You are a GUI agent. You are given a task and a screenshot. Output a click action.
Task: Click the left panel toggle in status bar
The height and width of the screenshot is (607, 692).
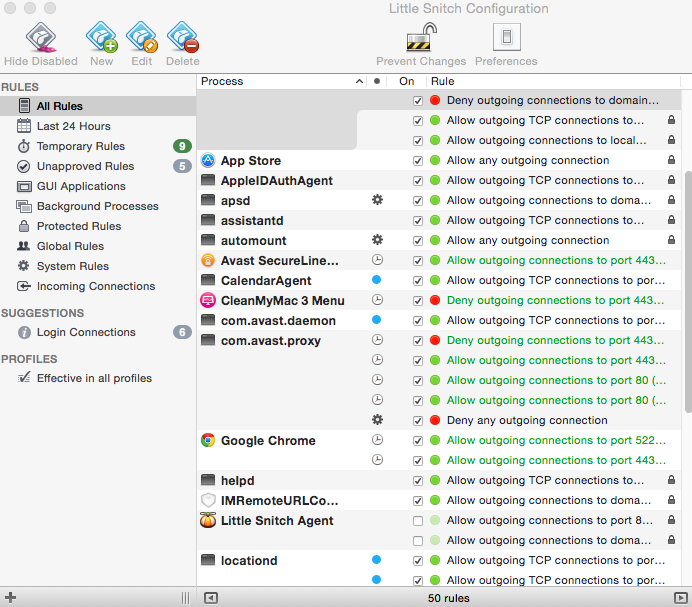(211, 598)
